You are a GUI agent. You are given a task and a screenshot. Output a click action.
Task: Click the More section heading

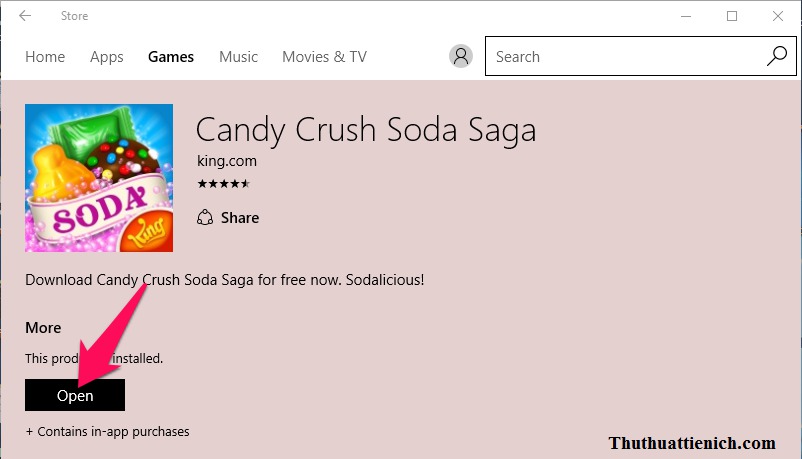point(43,328)
